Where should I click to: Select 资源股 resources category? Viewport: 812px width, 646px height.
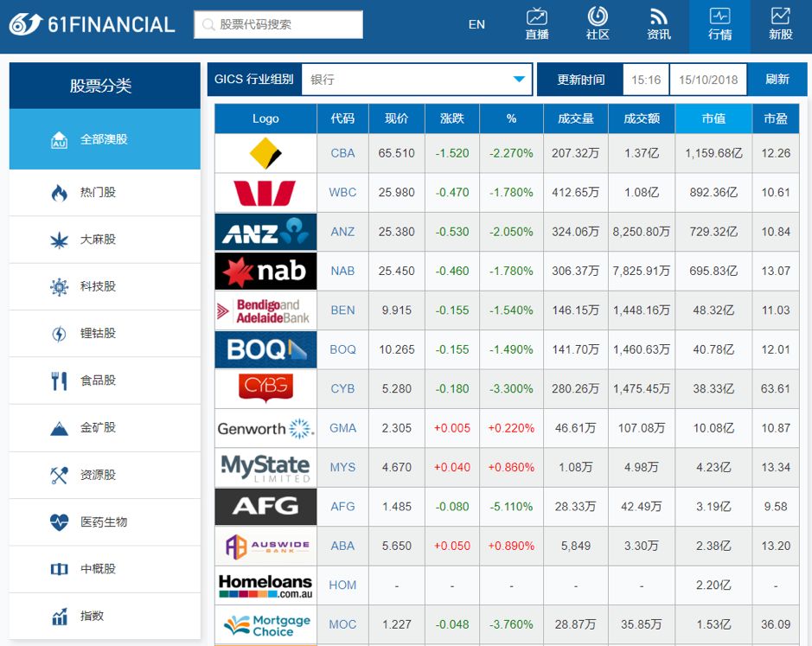[x=105, y=475]
